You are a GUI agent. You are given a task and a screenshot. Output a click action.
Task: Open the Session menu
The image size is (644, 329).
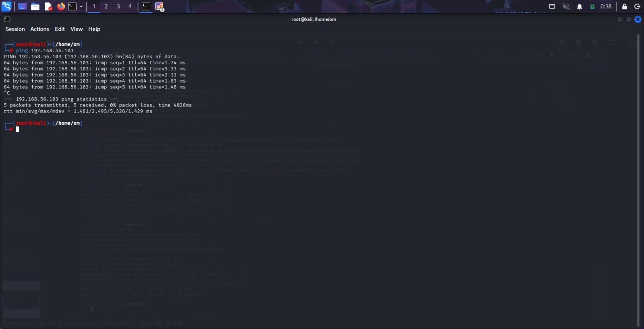(x=15, y=29)
